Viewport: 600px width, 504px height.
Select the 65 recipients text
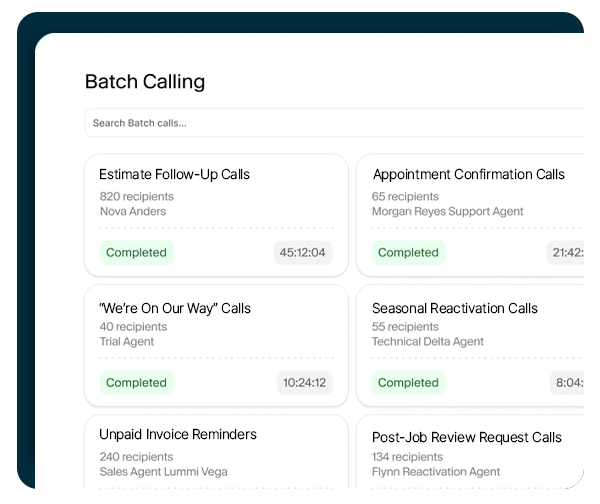click(x=405, y=196)
